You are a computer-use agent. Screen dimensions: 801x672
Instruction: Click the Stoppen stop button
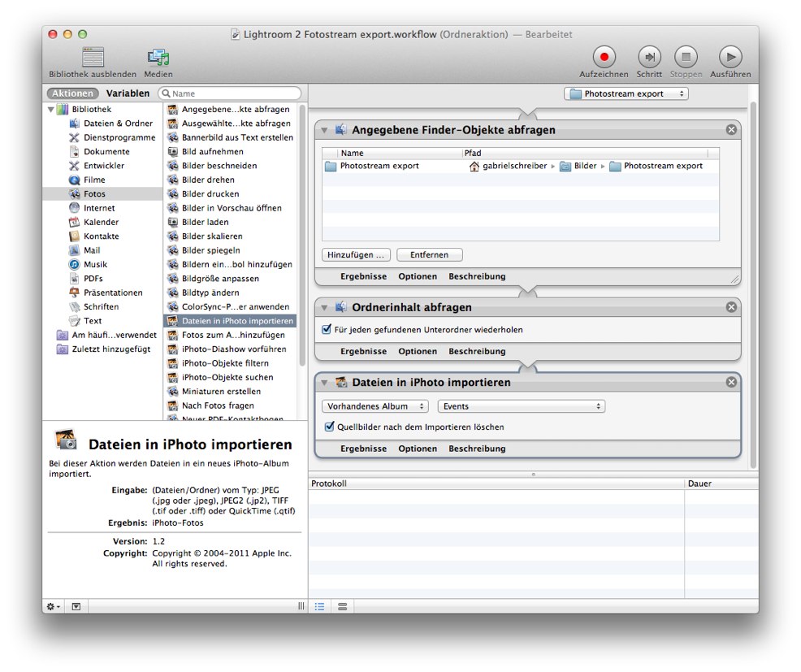(x=686, y=57)
